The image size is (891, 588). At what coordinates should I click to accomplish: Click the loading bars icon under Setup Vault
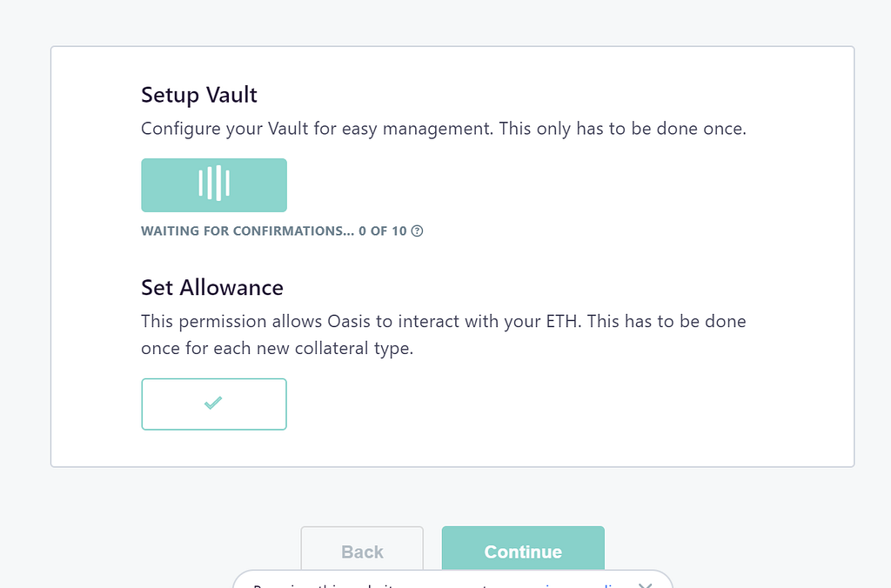point(214,184)
